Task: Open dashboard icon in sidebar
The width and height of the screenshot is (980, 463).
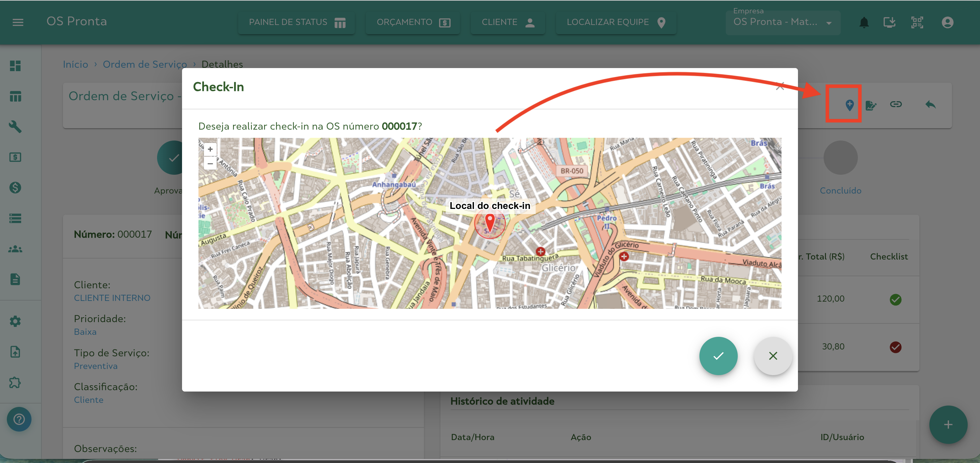Action: (15, 66)
